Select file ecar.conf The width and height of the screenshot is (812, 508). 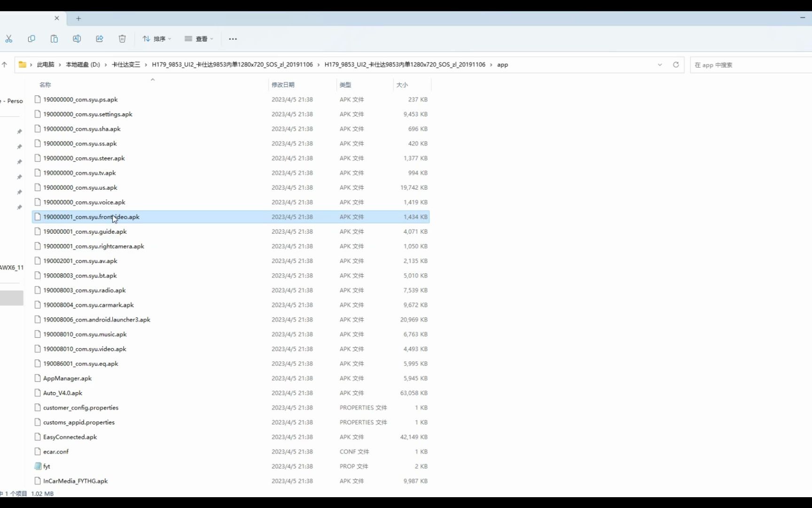pos(231,452)
